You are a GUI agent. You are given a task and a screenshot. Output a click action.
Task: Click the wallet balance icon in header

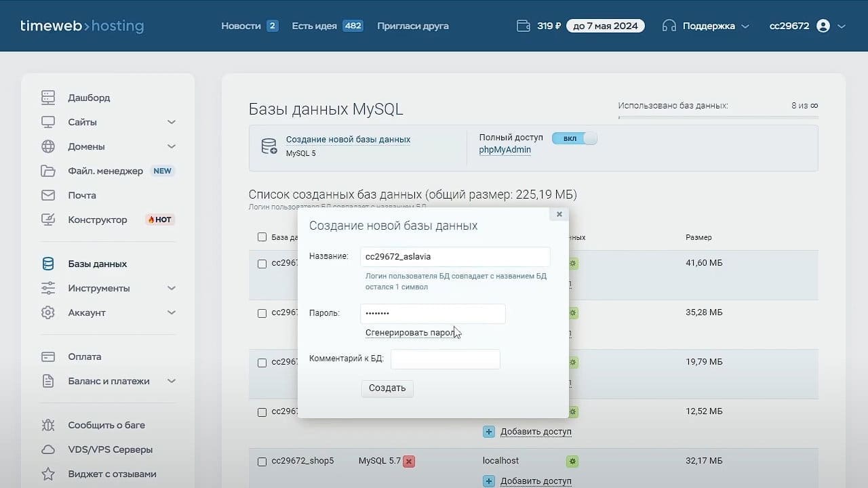coord(524,26)
